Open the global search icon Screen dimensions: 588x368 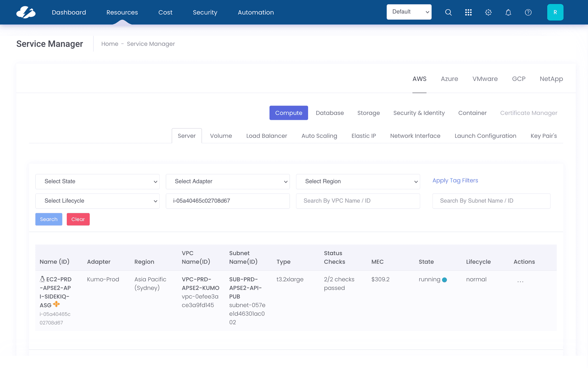[448, 12]
